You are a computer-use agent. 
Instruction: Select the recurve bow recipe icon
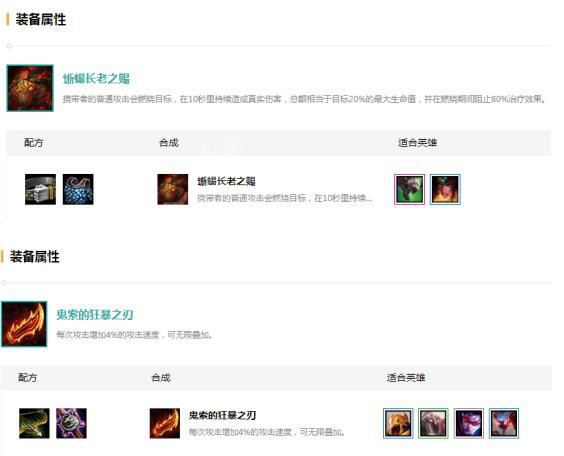(x=34, y=423)
